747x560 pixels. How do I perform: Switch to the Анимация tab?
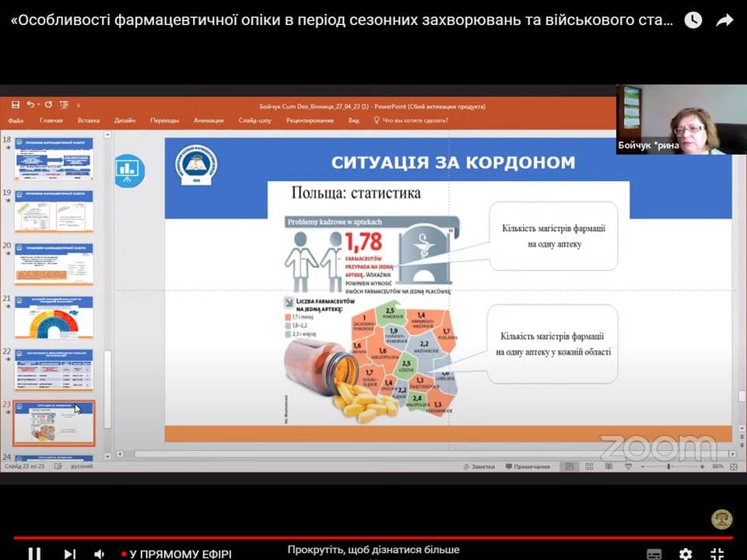tap(209, 121)
